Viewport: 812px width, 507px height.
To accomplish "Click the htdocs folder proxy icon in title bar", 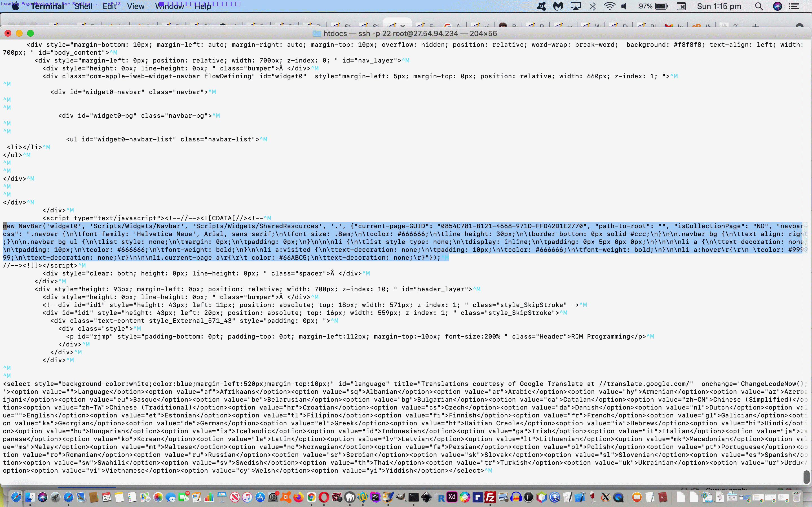I will coord(317,34).
